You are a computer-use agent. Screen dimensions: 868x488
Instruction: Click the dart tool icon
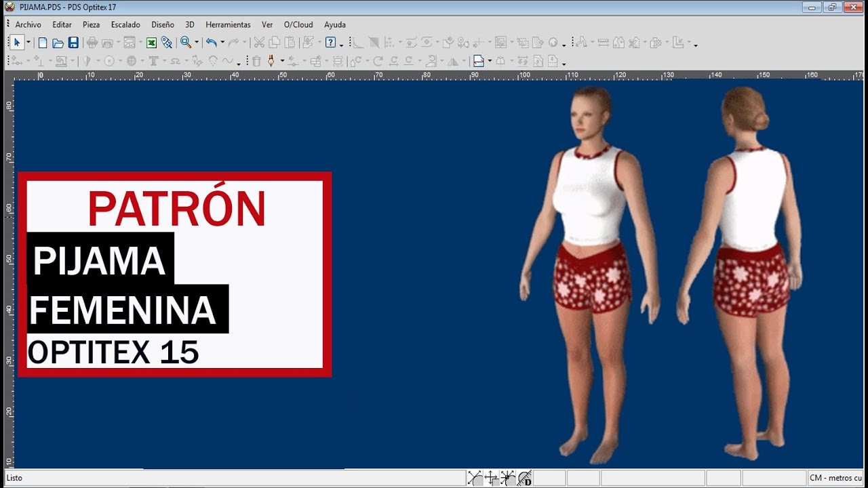pyautogui.click(x=87, y=61)
